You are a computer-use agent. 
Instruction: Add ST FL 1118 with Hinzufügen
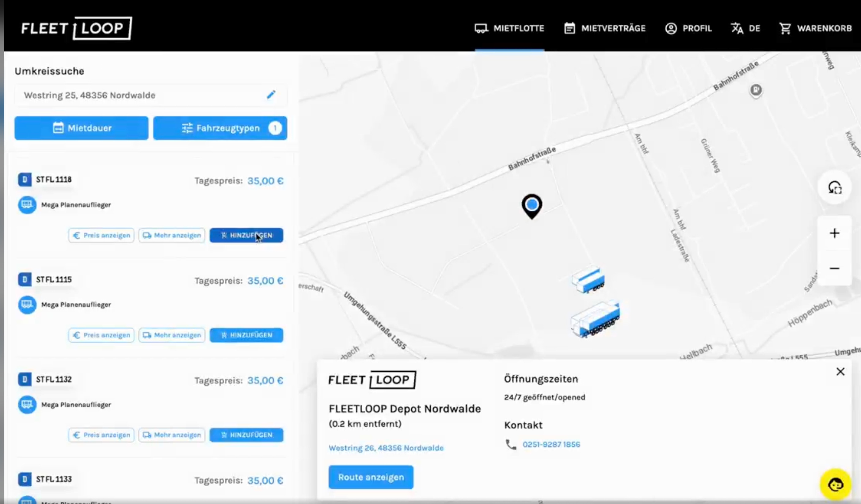[246, 235]
